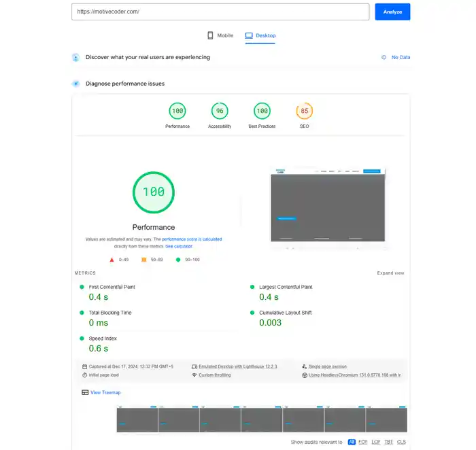Click the calendar icon beside Captured date

pos(85,366)
